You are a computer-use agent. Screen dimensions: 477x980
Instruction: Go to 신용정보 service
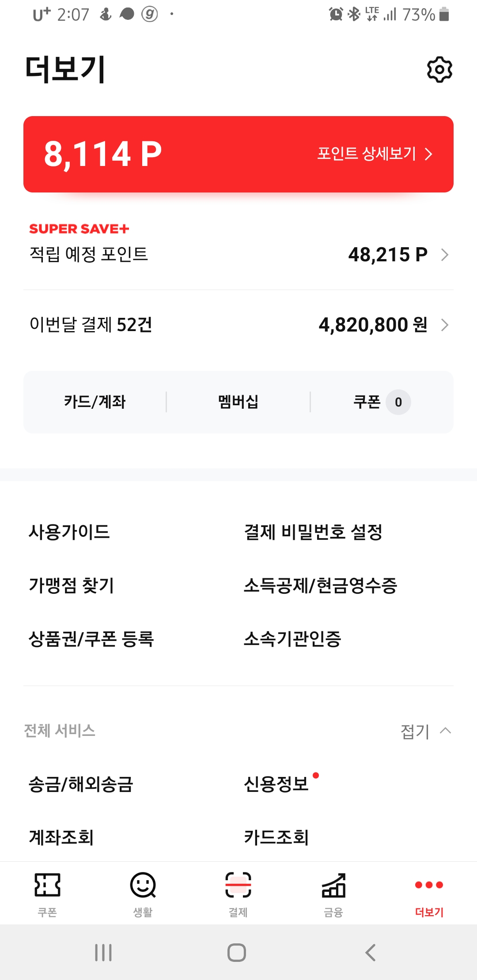point(276,784)
